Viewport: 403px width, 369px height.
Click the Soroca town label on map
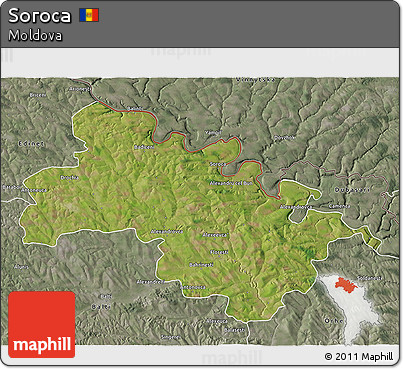point(218,164)
